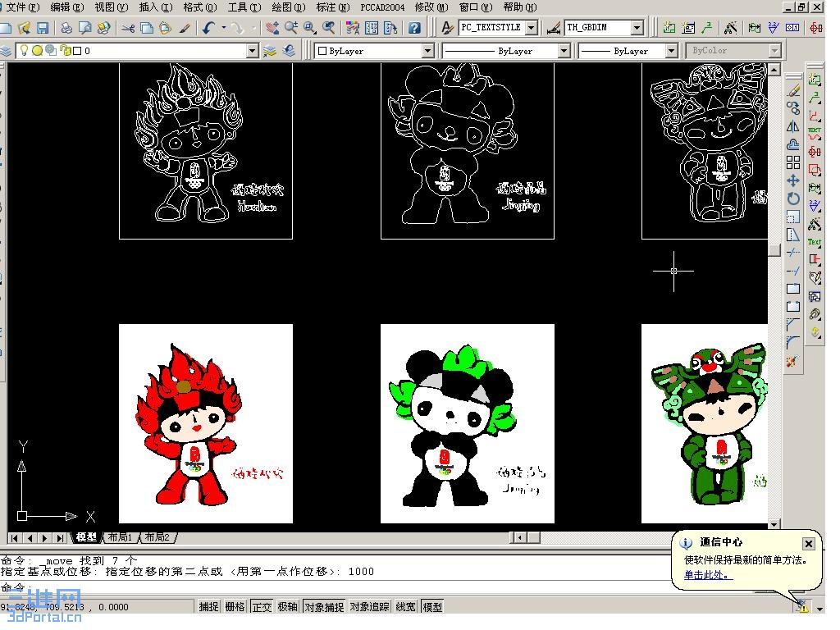Click the 单击此处 link in 通信中心 balloon

click(707, 575)
